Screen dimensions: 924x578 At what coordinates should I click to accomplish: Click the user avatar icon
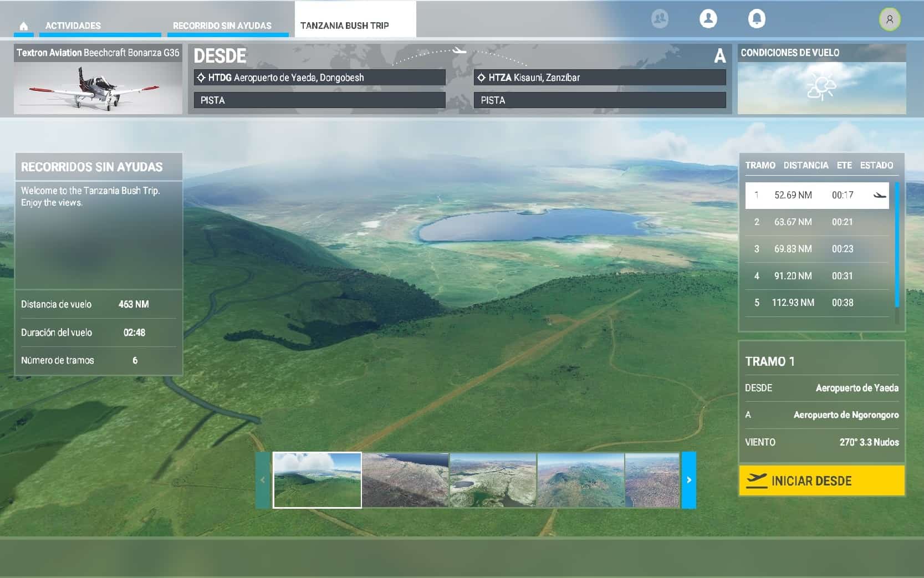pos(889,19)
